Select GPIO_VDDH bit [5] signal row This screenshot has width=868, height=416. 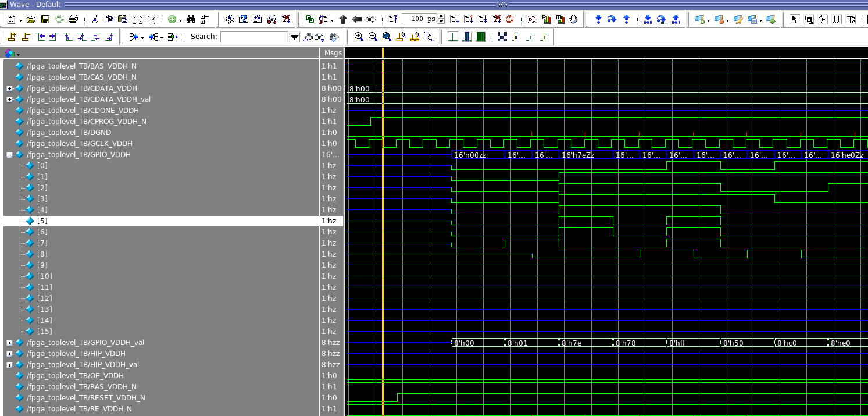[42, 221]
